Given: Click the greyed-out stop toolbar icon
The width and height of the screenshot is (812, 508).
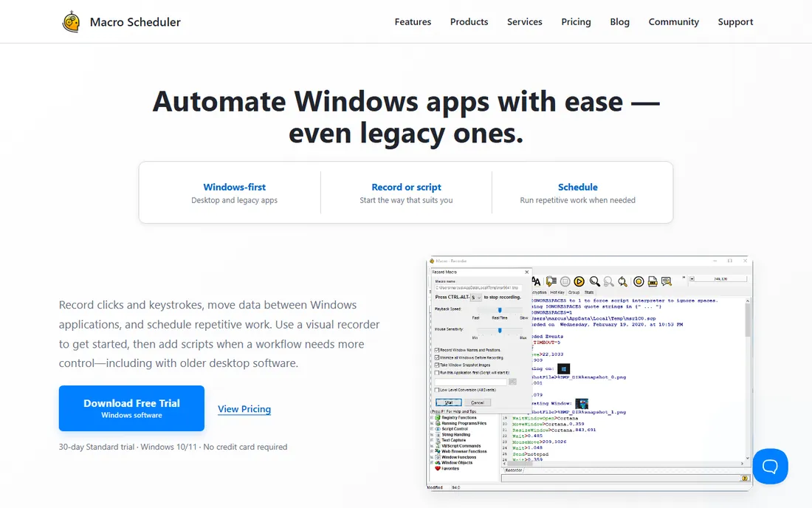Looking at the screenshot, I should [x=565, y=282].
